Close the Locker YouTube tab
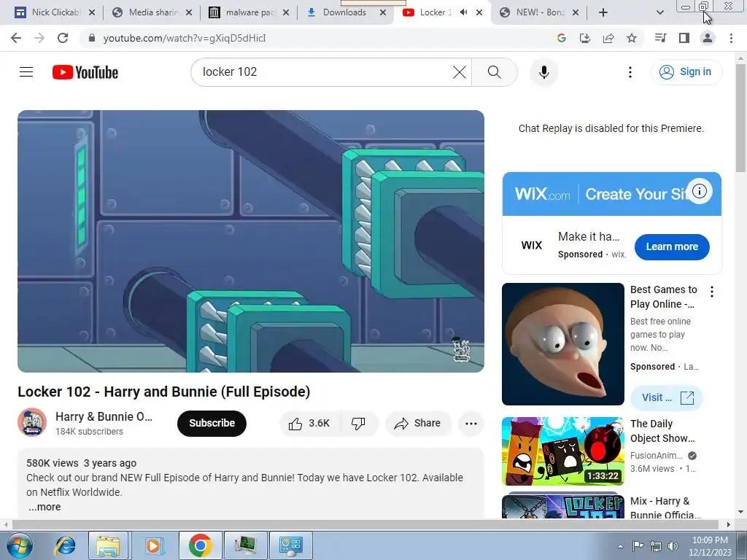 pos(479,12)
